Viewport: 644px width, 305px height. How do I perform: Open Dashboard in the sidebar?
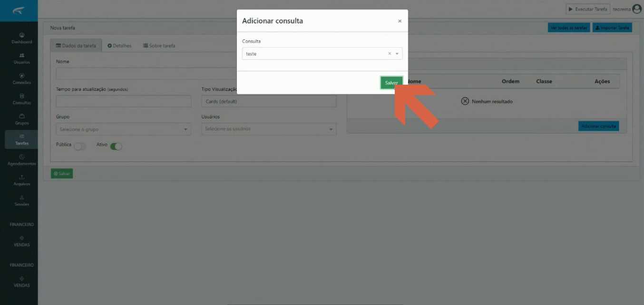point(21,38)
